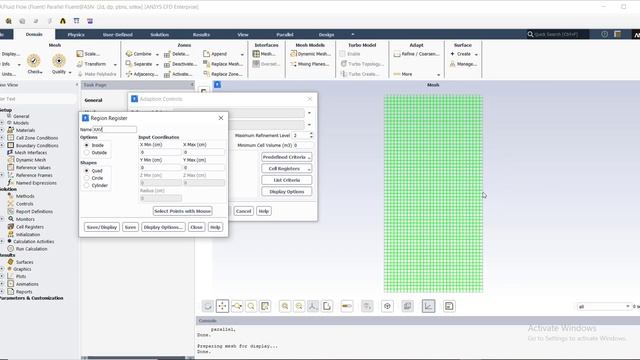Switch to the Solution ribbon tab
640x360 pixels.
click(x=160, y=35)
